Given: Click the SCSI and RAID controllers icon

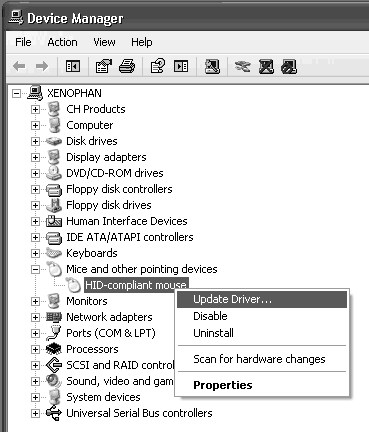Looking at the screenshot, I should (x=54, y=365).
